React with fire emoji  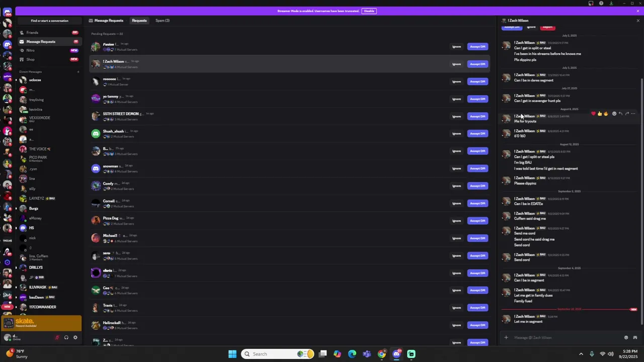(606, 114)
